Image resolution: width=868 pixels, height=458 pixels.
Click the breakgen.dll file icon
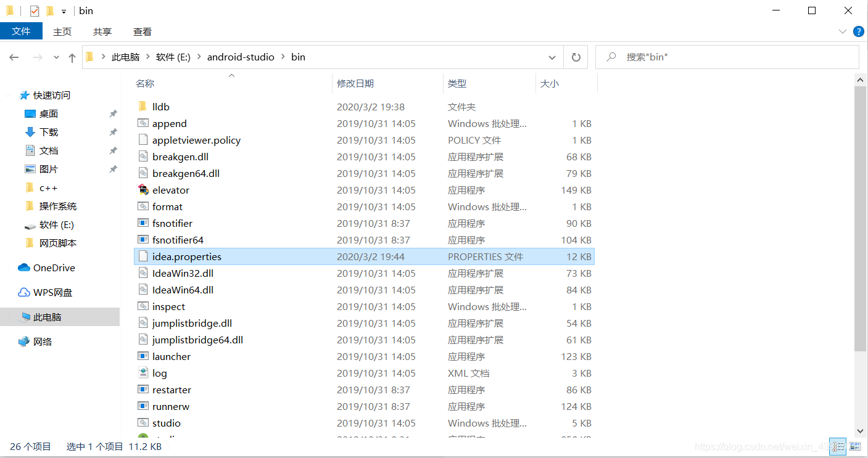(143, 157)
